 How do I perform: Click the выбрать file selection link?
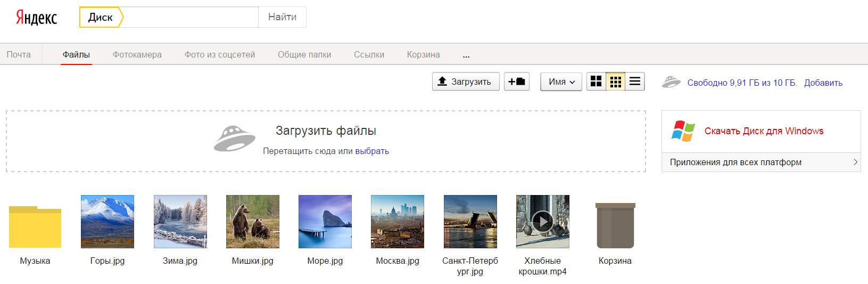[372, 151]
